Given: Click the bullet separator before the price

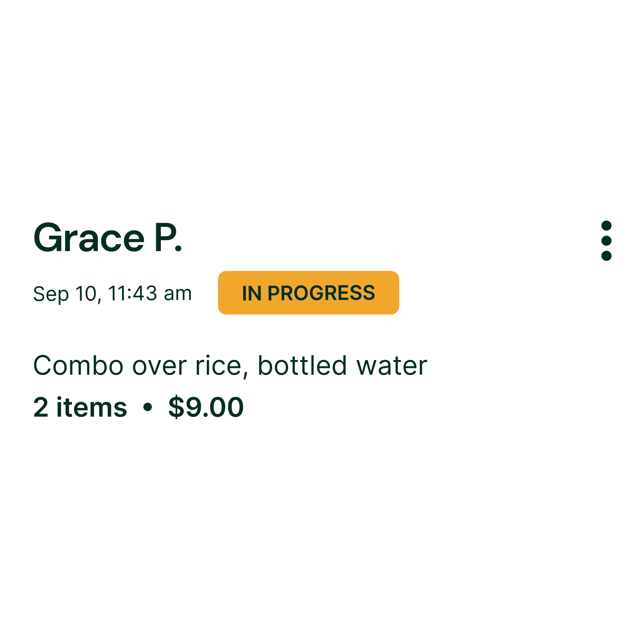Looking at the screenshot, I should [147, 407].
